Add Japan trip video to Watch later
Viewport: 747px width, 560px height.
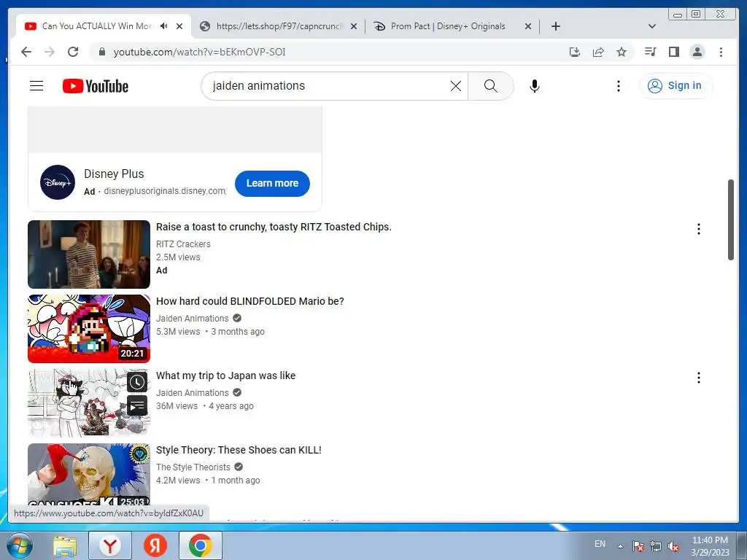point(136,382)
